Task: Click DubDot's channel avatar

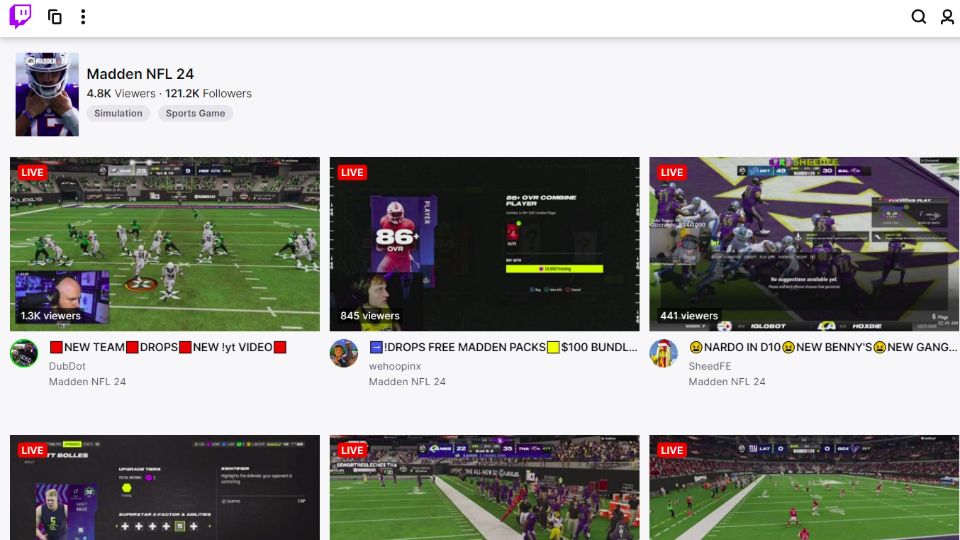Action: coord(24,353)
